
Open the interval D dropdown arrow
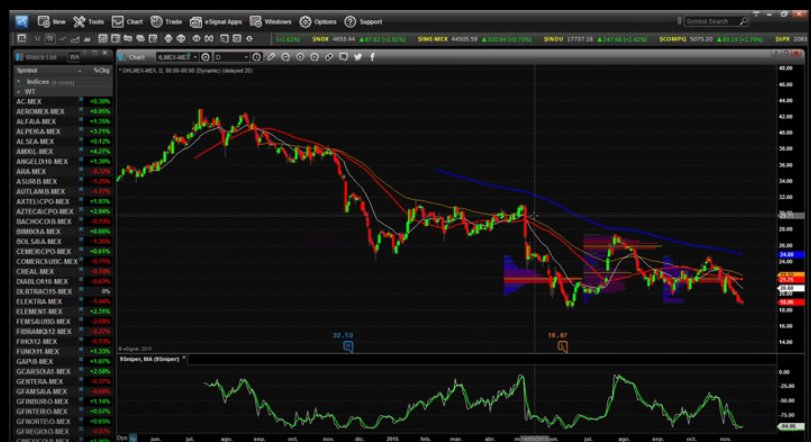[x=246, y=57]
